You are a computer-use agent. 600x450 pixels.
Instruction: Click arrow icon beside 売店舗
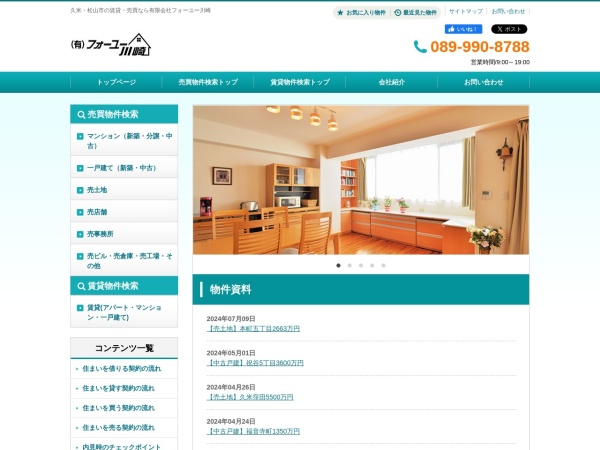[80, 212]
